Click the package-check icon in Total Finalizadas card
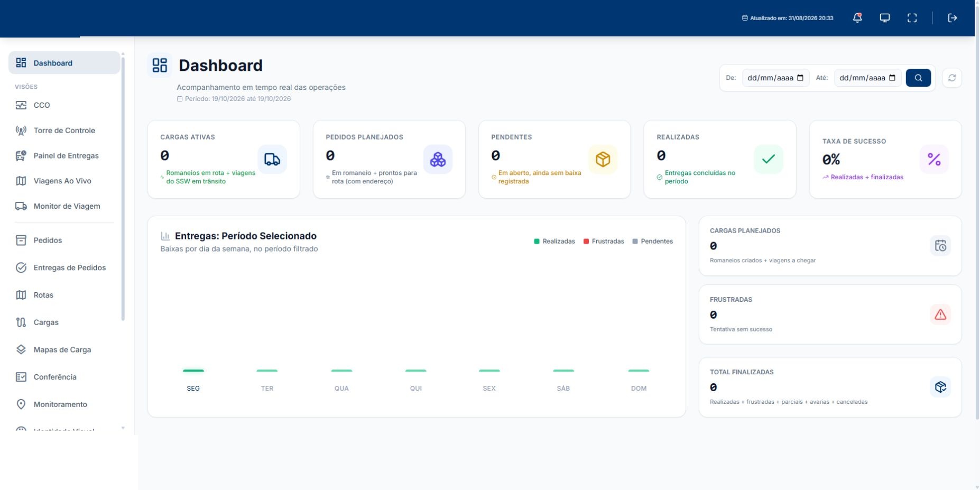 pos(940,387)
